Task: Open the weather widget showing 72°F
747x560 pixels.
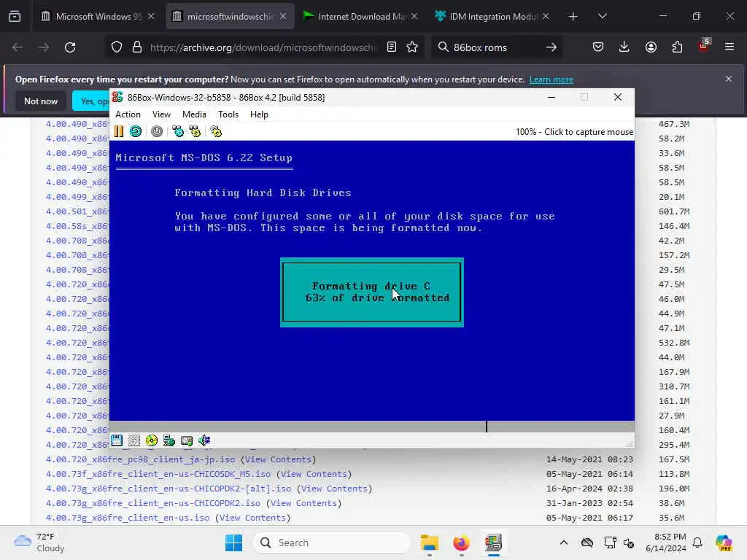Action: point(39,542)
